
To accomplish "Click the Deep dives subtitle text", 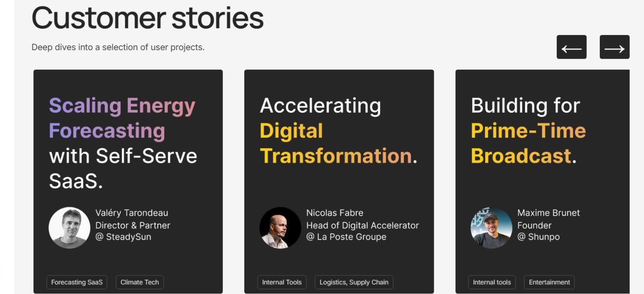I will (x=118, y=47).
